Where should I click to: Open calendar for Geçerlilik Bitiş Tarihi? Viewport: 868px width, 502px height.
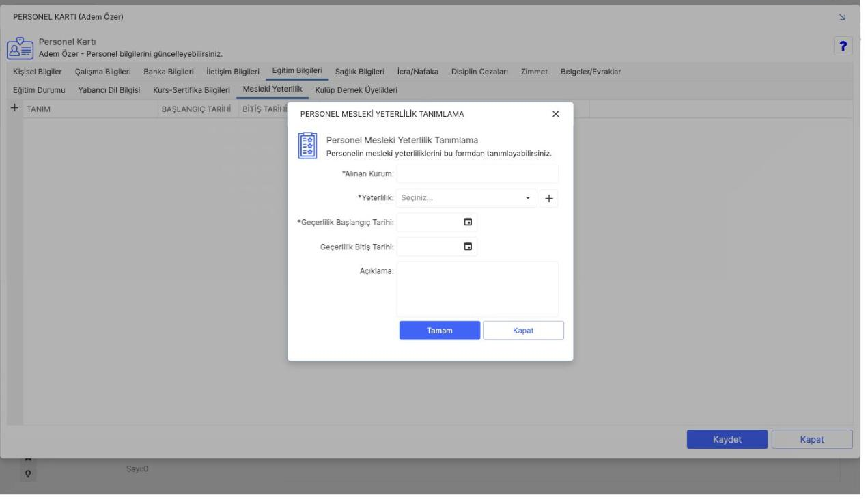pyautogui.click(x=468, y=247)
